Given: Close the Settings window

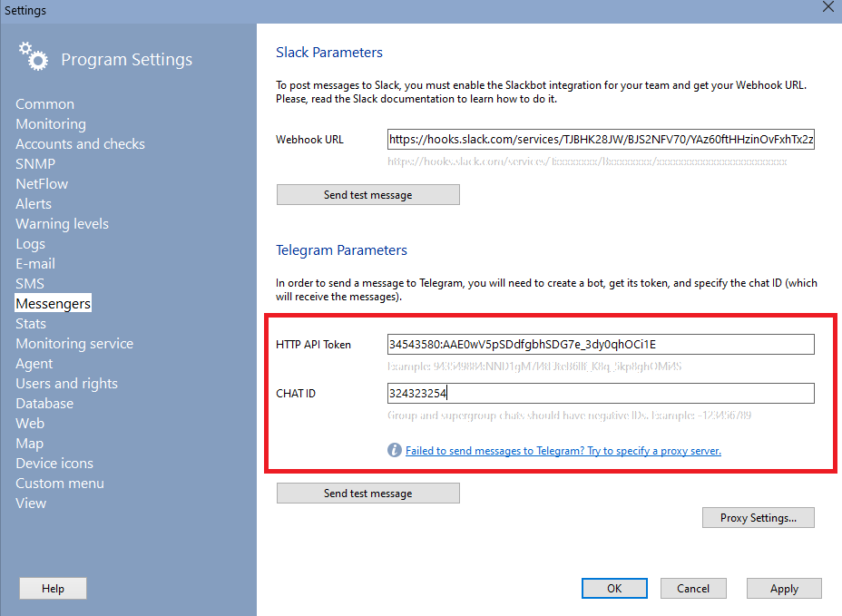Looking at the screenshot, I should click(828, 7).
